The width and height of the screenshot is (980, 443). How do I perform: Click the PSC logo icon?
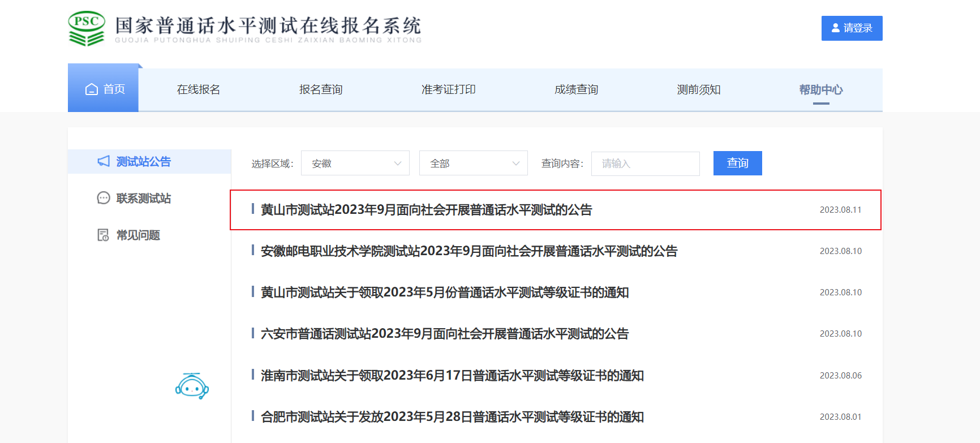click(87, 28)
